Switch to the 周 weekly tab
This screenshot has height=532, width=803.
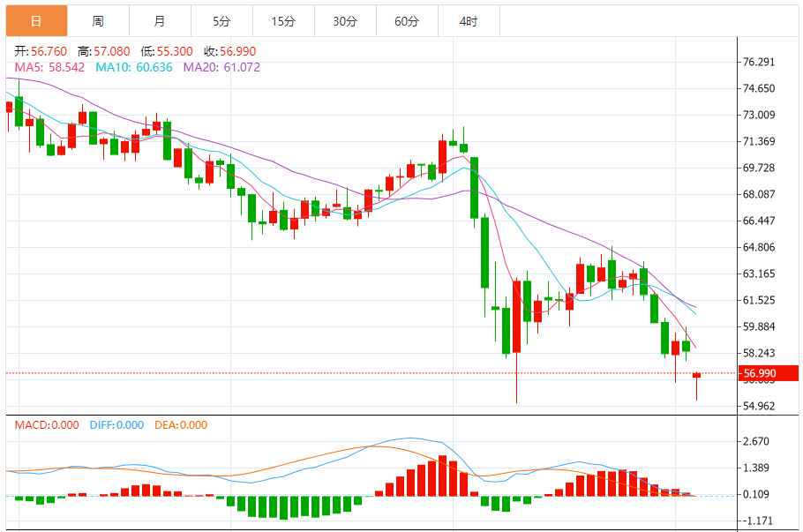[x=98, y=21]
